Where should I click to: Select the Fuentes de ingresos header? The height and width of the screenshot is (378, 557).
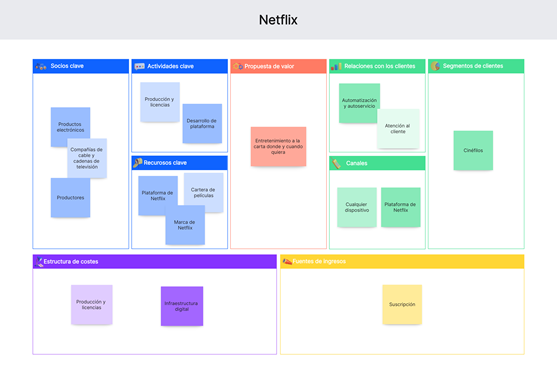pyautogui.click(x=402, y=262)
